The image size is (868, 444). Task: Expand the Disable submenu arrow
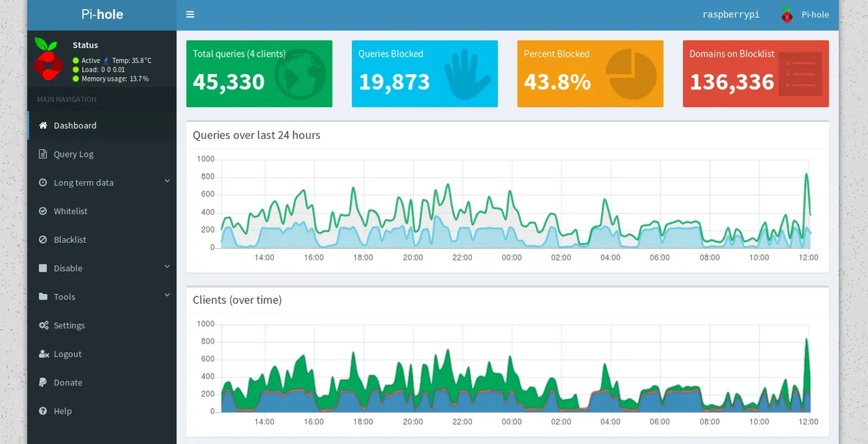coord(167,267)
